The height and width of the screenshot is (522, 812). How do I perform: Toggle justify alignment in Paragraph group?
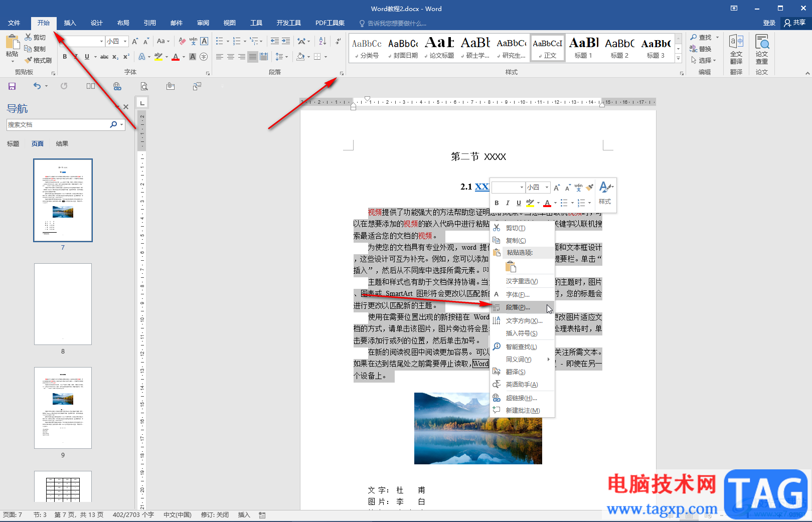point(253,57)
